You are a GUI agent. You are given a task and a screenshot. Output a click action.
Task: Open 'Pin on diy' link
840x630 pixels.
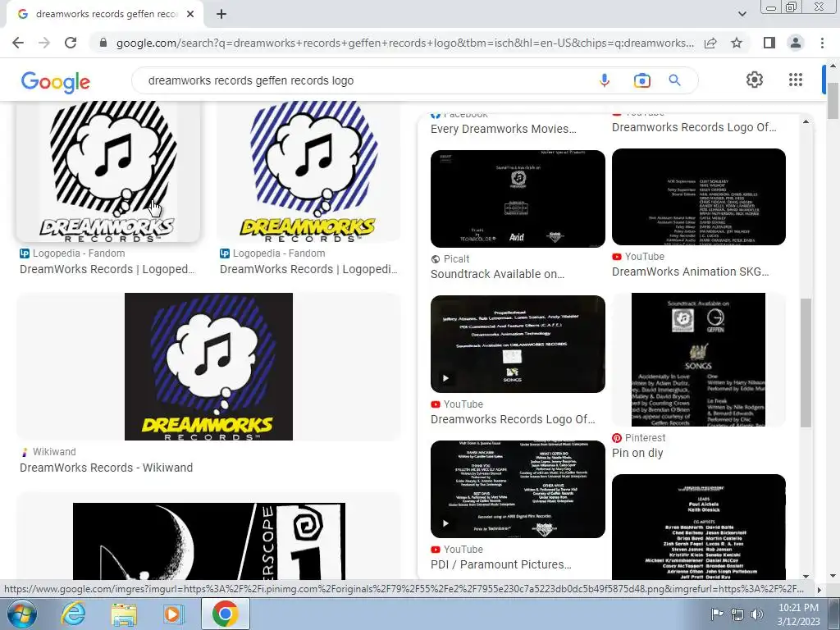tap(637, 453)
